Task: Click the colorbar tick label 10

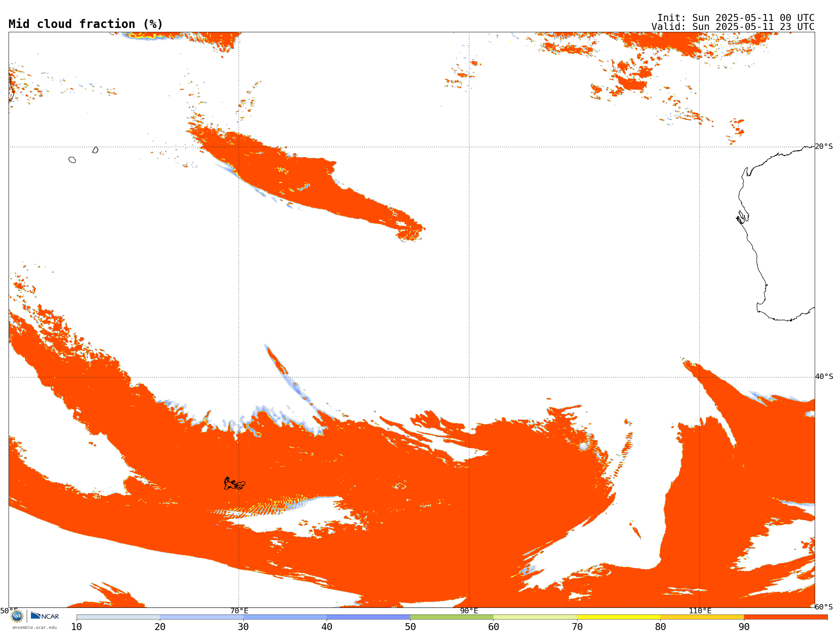Action: coord(77,627)
